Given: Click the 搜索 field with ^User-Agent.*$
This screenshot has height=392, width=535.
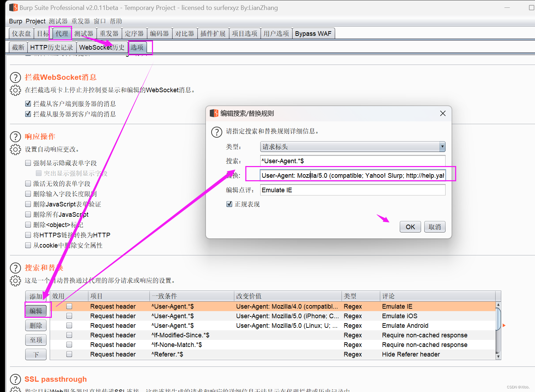Looking at the screenshot, I should pyautogui.click(x=353, y=161).
